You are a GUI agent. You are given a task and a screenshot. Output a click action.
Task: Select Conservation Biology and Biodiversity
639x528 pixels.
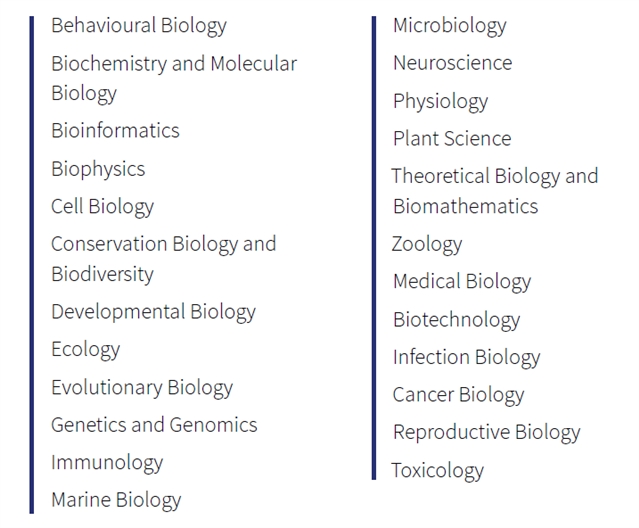click(163, 259)
